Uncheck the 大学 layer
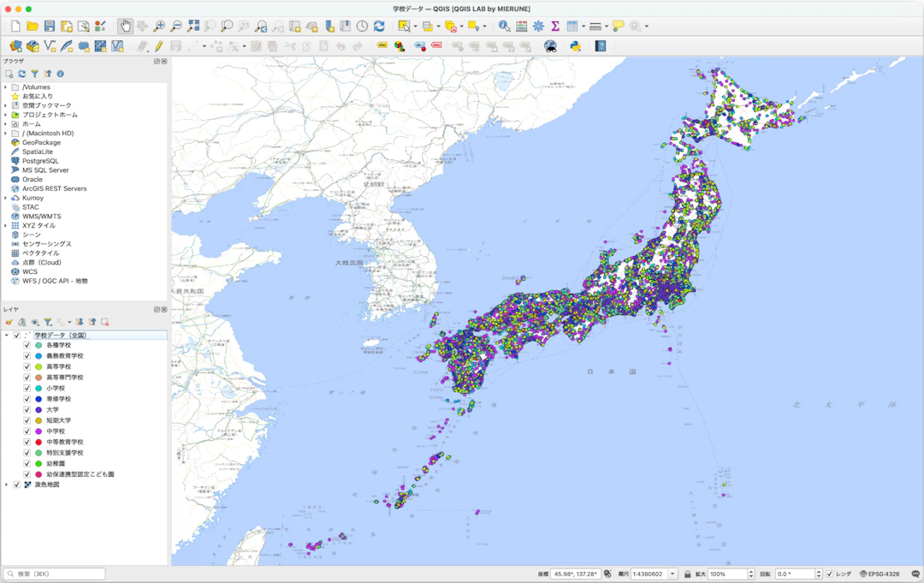924x583 pixels. [25, 410]
